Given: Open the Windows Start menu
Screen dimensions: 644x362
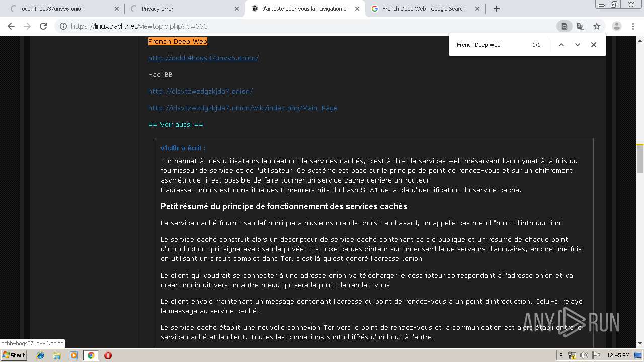Looking at the screenshot, I should [x=14, y=355].
